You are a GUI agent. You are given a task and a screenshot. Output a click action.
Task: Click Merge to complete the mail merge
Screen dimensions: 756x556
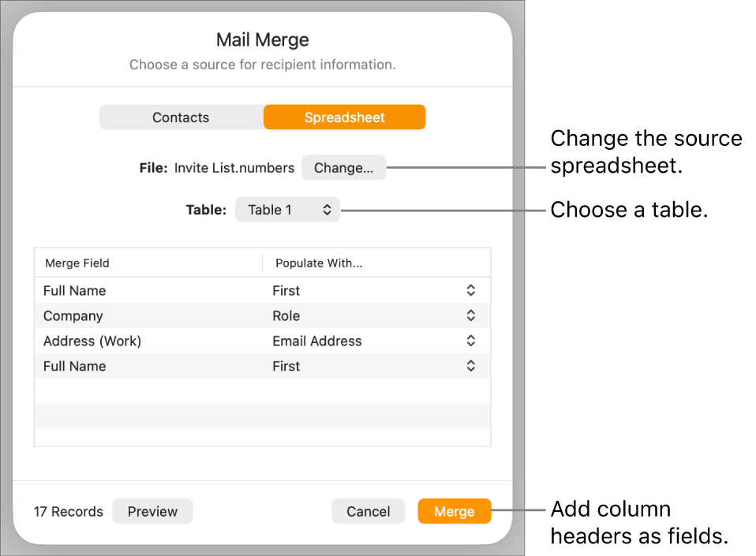click(x=455, y=511)
